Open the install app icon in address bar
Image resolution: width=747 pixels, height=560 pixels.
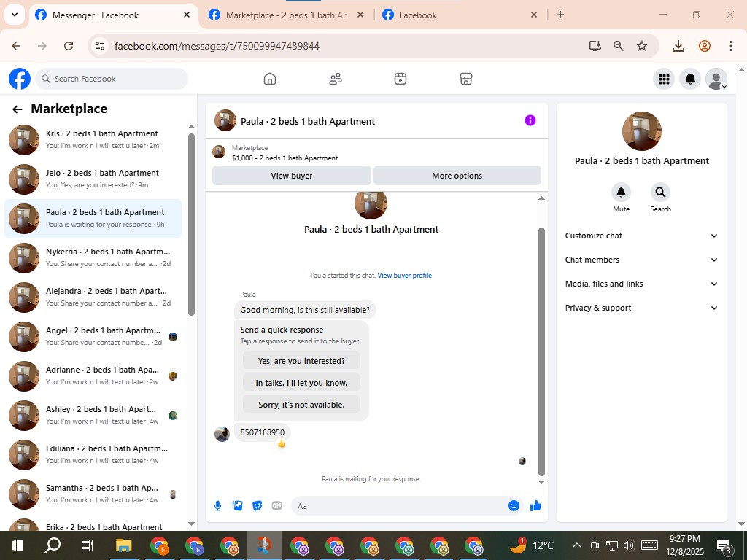pyautogui.click(x=595, y=46)
